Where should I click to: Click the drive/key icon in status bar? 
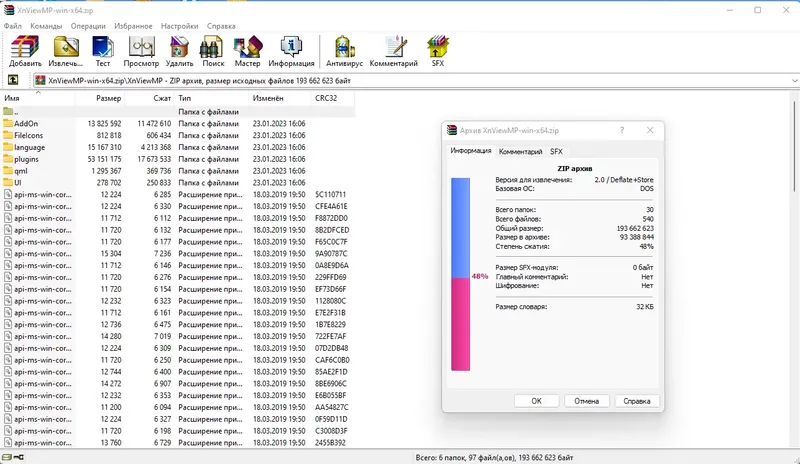click(13, 457)
